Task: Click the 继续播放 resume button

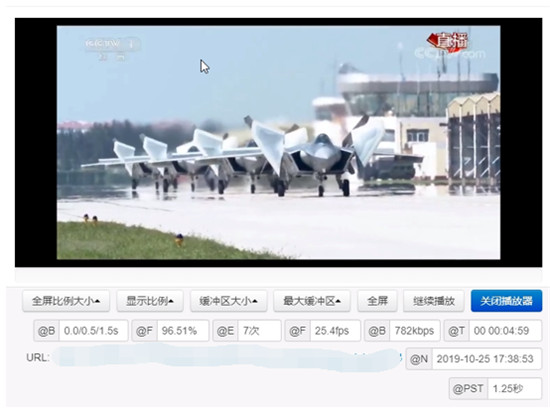Action: [434, 301]
